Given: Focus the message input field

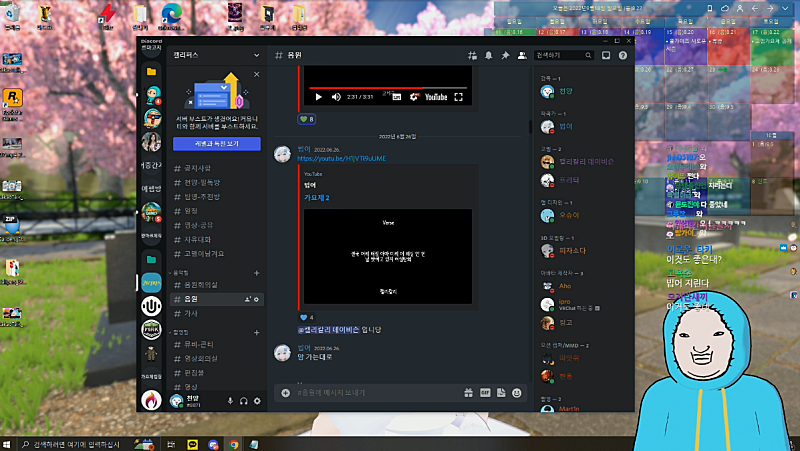Looking at the screenshot, I should (x=376, y=393).
